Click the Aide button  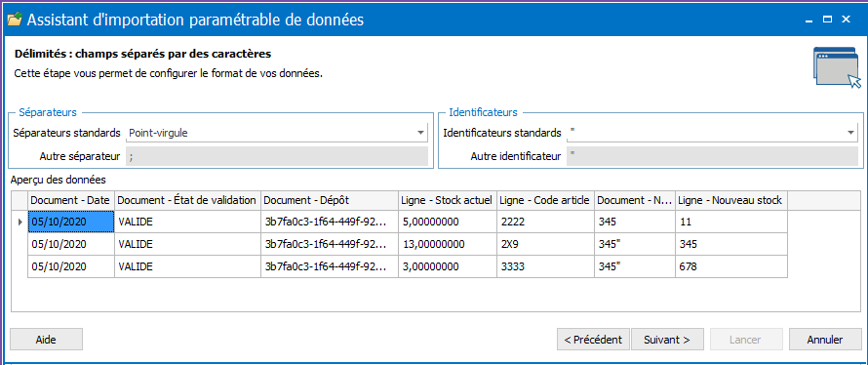46,340
